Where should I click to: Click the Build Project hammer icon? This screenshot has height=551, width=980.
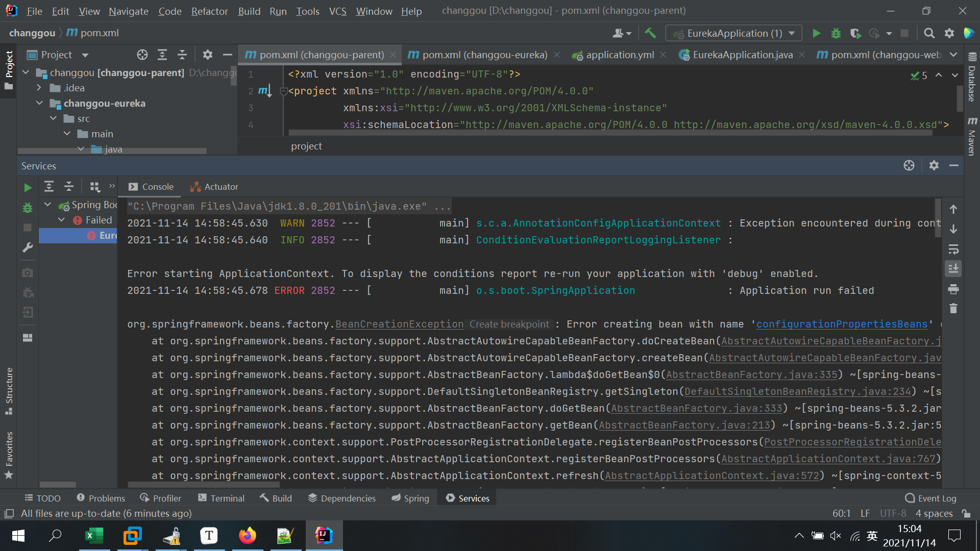pos(650,34)
